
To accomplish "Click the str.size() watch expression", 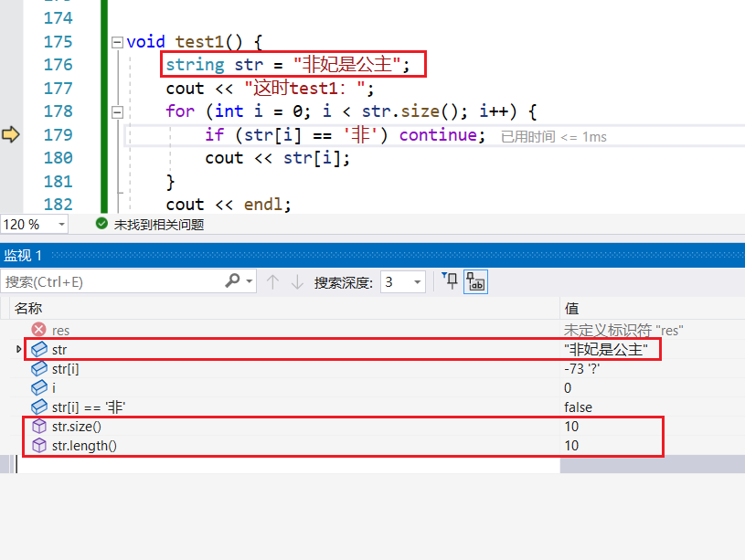I will coord(77,427).
